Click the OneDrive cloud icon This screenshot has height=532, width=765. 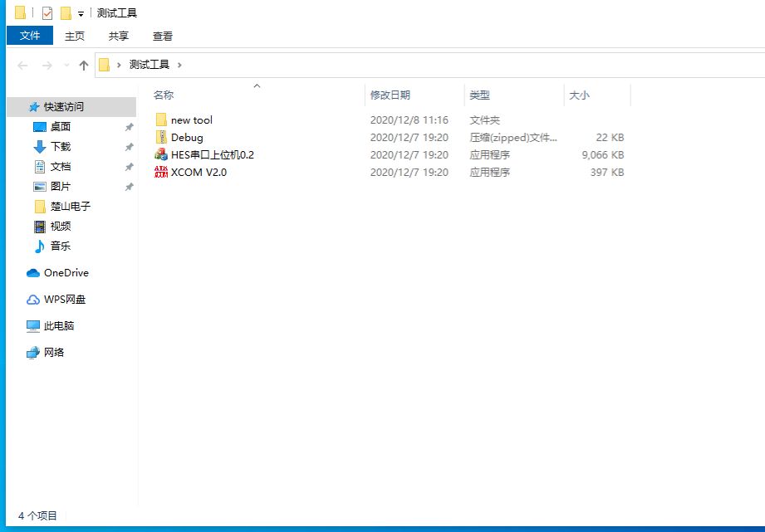click(33, 273)
